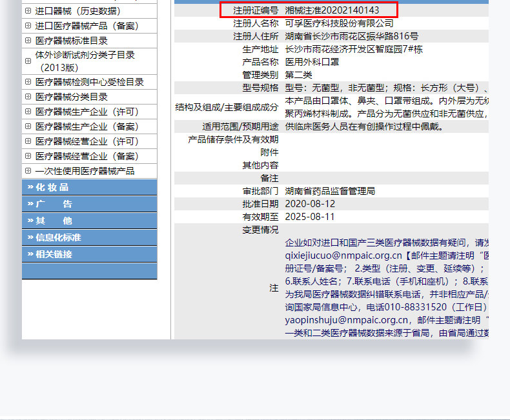
Task: Select the 注册人名称 field label
Action: (x=256, y=23)
